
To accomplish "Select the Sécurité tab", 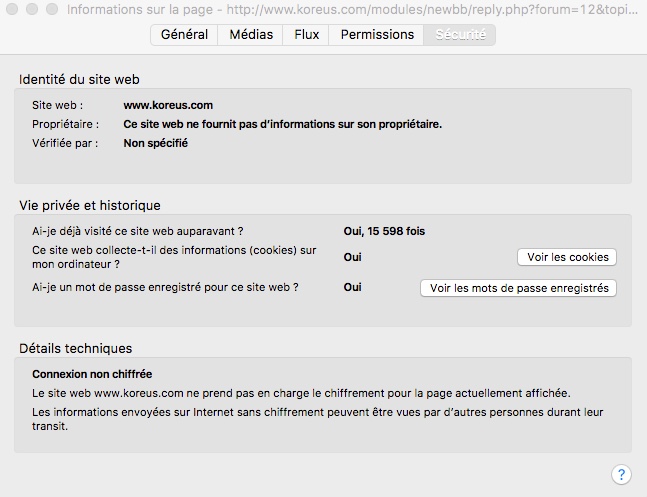I will 459,34.
